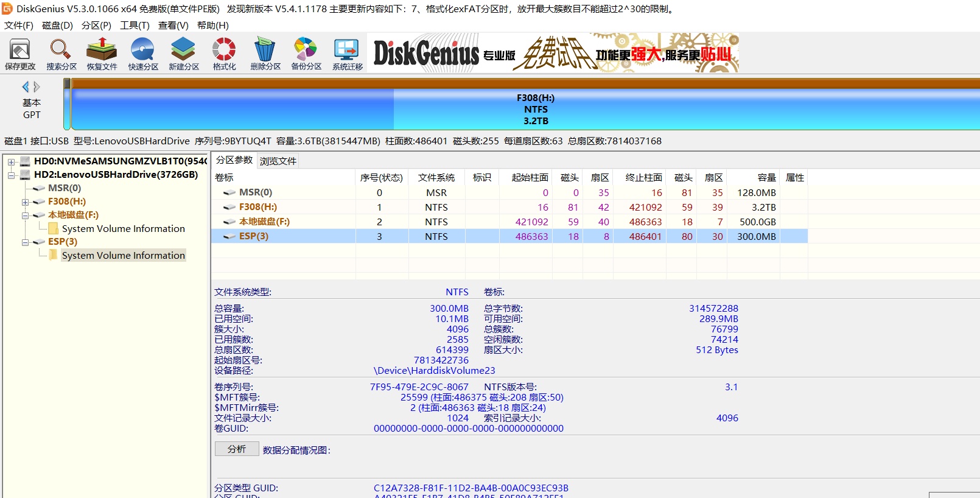The height and width of the screenshot is (498, 980).
Task: Click the 新建分区 (New partition) icon
Action: coord(184,54)
